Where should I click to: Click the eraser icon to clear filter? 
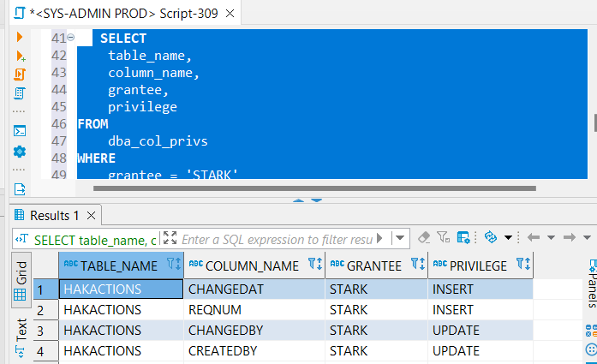click(x=423, y=237)
